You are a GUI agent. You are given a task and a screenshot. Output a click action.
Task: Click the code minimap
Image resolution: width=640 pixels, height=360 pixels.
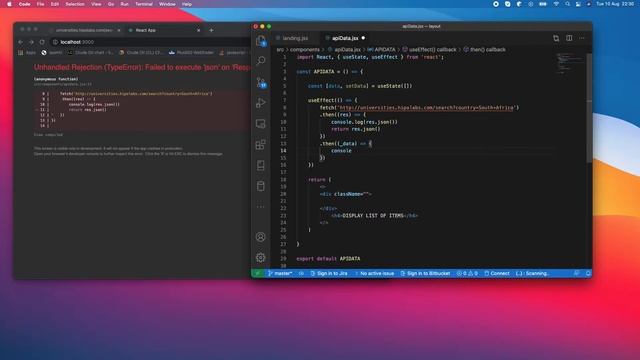click(569, 64)
